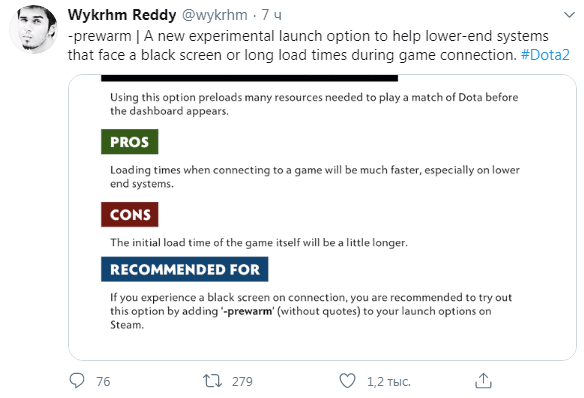Click the 76 replies count

coord(103,382)
